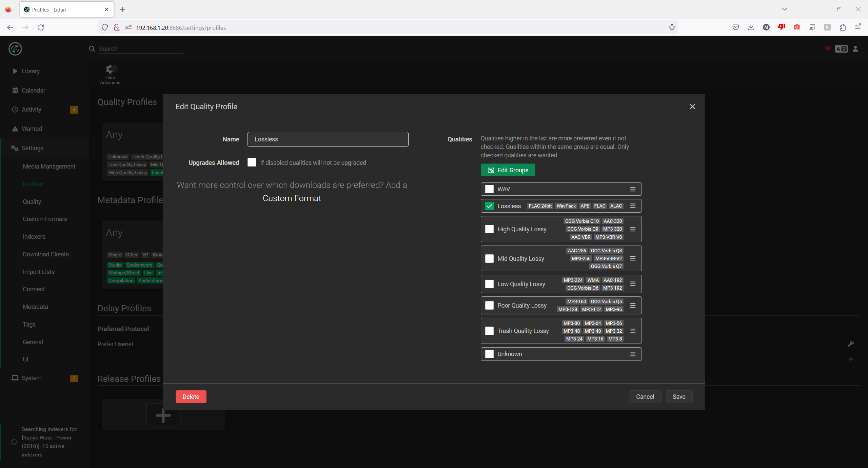Open the translate icon in the header

coord(842,49)
